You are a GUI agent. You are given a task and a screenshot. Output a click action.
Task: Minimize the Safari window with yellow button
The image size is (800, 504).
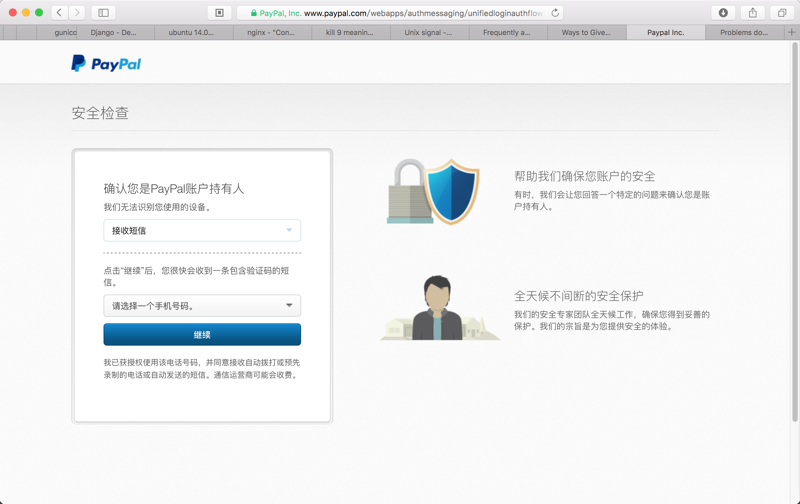[26, 13]
